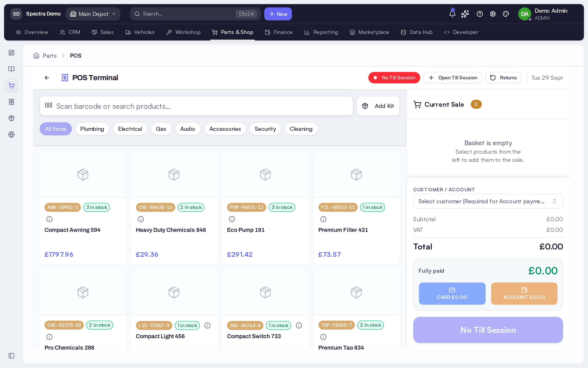Show info for Premium Filter 431
Image resolution: width=588 pixels, height=368 pixels.
tap(323, 219)
